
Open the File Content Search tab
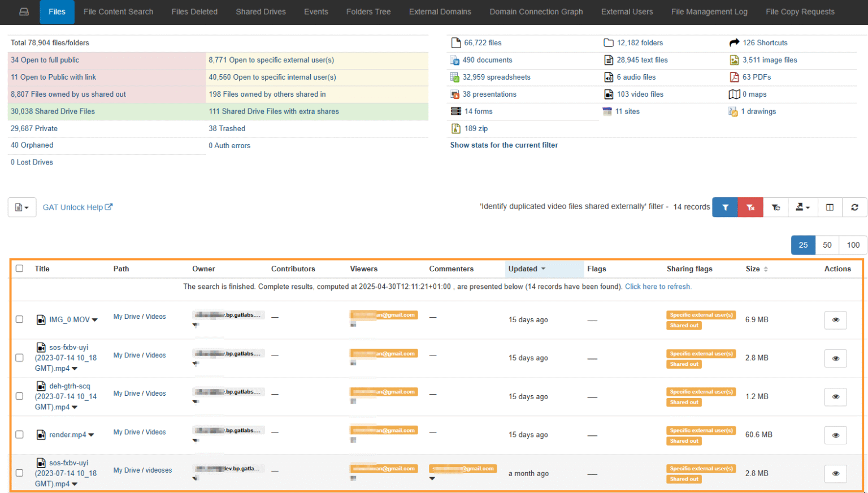(x=118, y=12)
